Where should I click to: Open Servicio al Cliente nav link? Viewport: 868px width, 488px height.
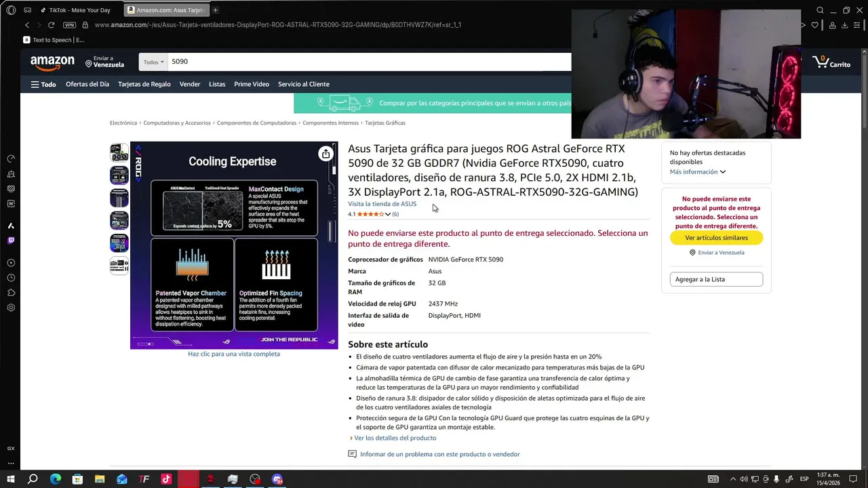click(304, 84)
